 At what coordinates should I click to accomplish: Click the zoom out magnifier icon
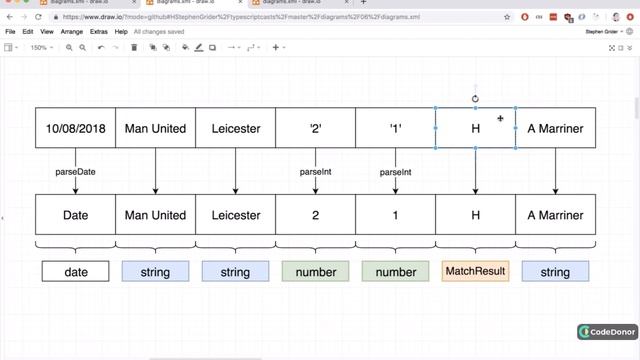tap(82, 48)
